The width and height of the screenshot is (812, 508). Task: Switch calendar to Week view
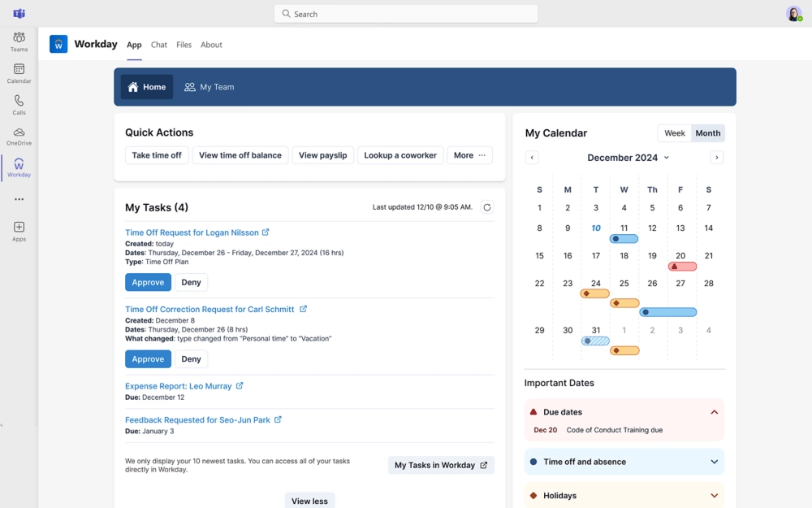tap(674, 133)
